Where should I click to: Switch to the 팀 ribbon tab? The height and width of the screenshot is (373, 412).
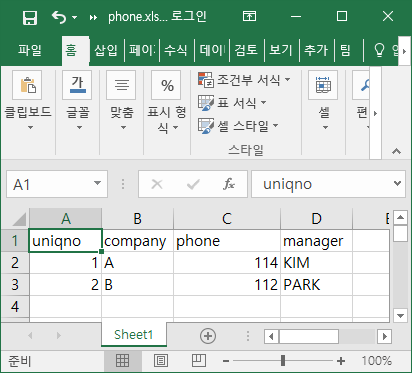(345, 50)
